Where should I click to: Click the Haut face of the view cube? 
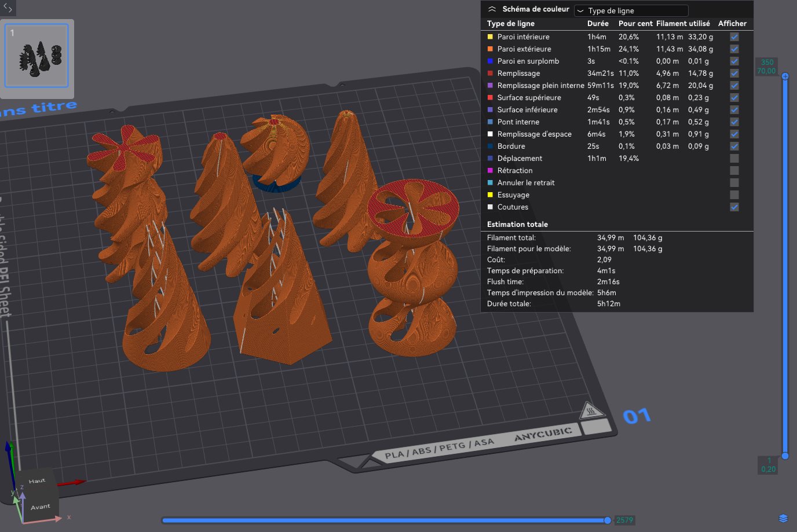point(36,480)
